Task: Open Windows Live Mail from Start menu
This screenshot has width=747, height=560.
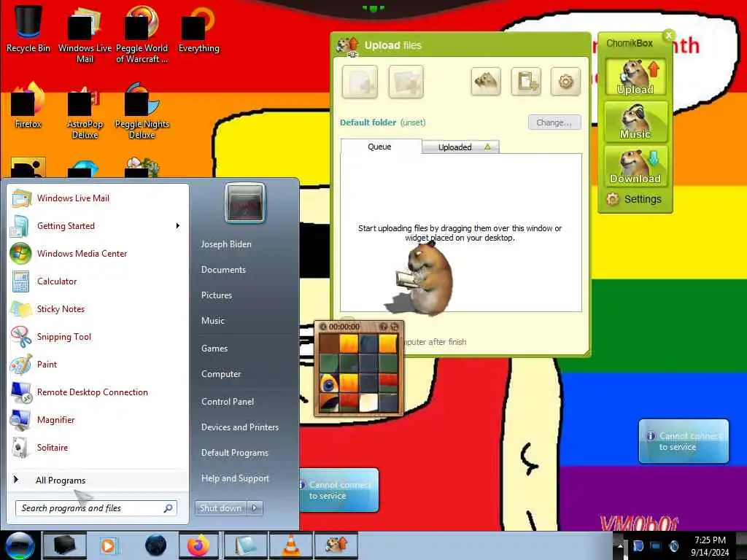Action: click(x=98, y=198)
